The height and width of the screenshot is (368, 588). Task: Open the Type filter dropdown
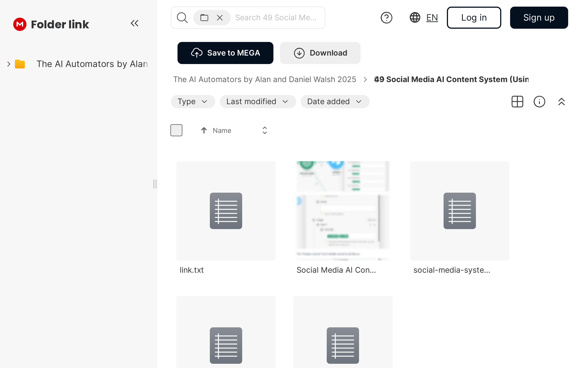coord(193,102)
